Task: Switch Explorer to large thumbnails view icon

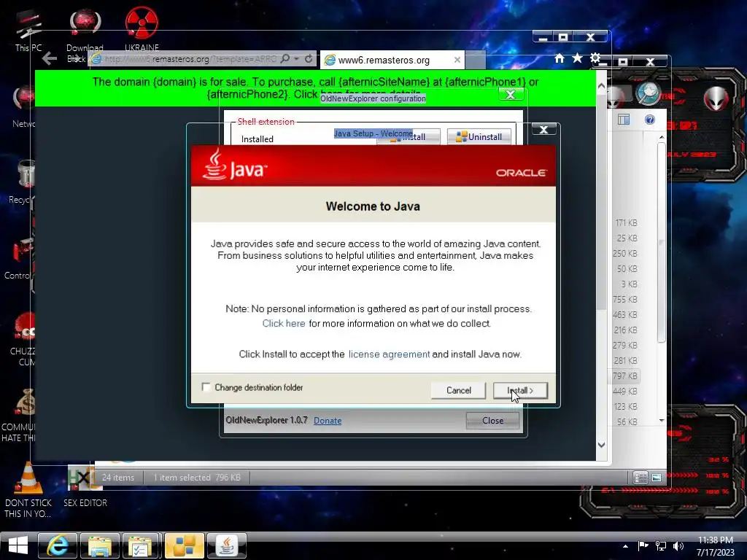Action: [x=657, y=477]
